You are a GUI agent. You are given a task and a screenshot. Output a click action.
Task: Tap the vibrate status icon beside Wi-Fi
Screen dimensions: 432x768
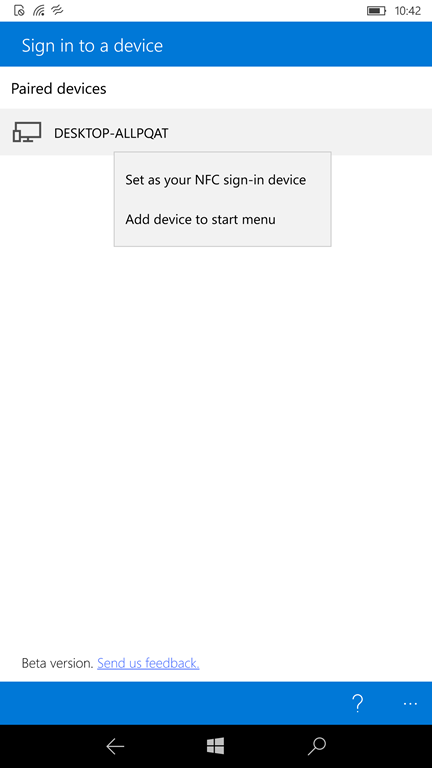point(57,10)
